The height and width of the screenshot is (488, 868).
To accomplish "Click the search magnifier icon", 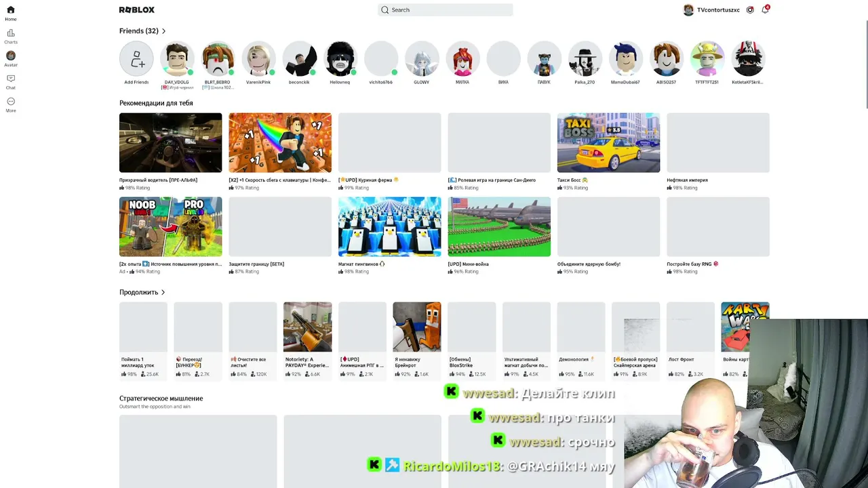I will pos(385,10).
